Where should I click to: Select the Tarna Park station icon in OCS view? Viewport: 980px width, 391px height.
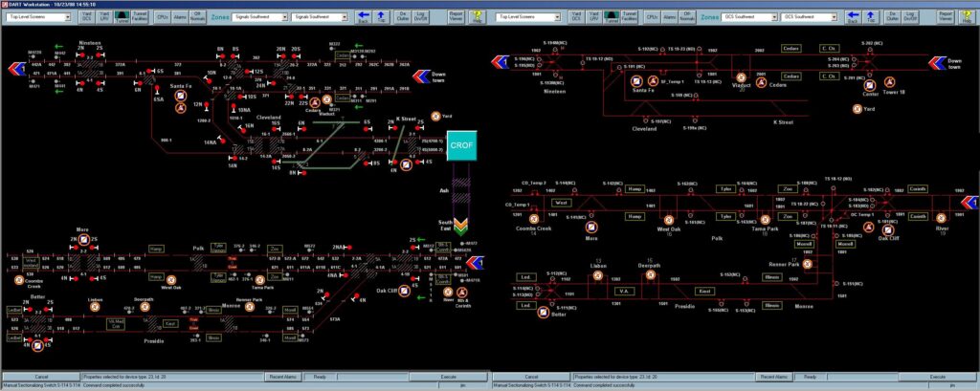point(765,220)
